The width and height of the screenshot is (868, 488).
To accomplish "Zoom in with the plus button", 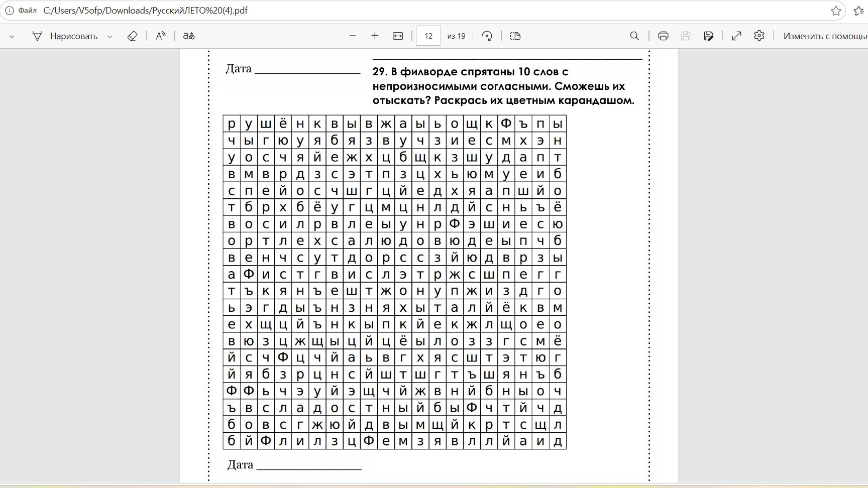I will pyautogui.click(x=375, y=36).
